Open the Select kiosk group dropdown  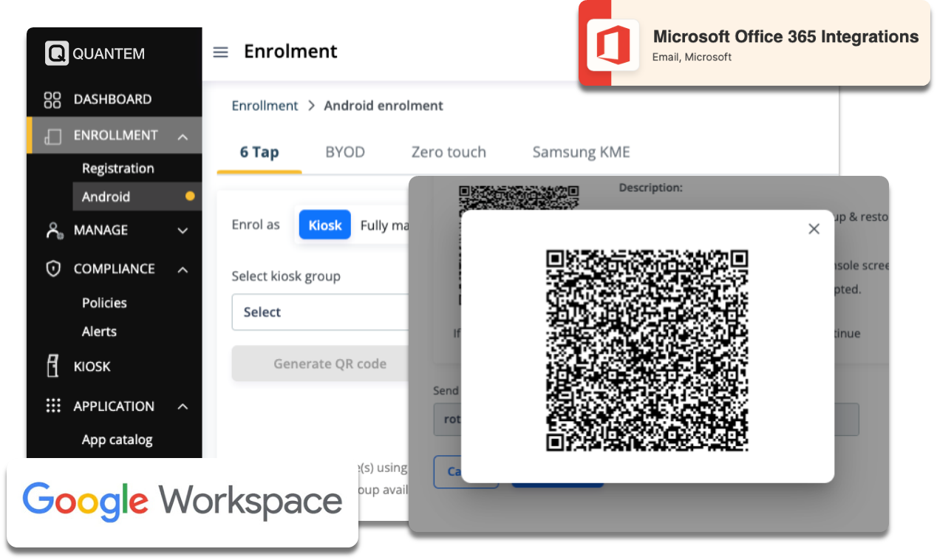321,313
